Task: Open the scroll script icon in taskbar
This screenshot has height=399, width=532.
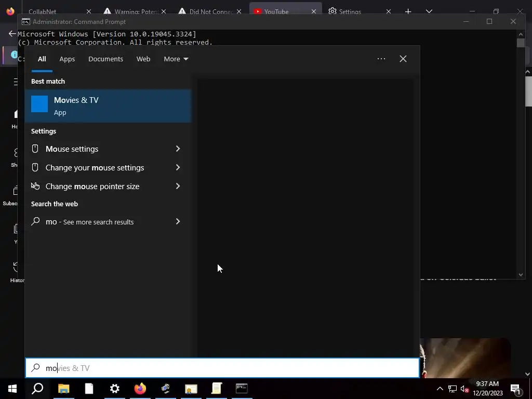Action: 217,389
